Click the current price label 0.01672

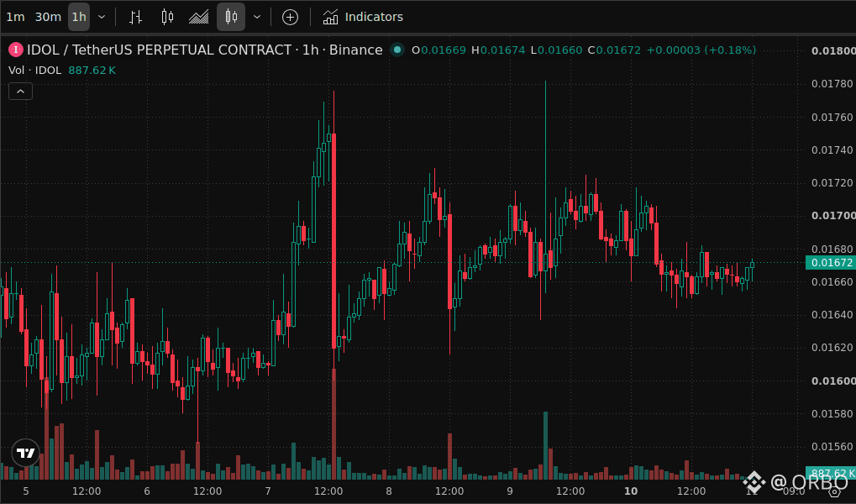[x=831, y=263]
